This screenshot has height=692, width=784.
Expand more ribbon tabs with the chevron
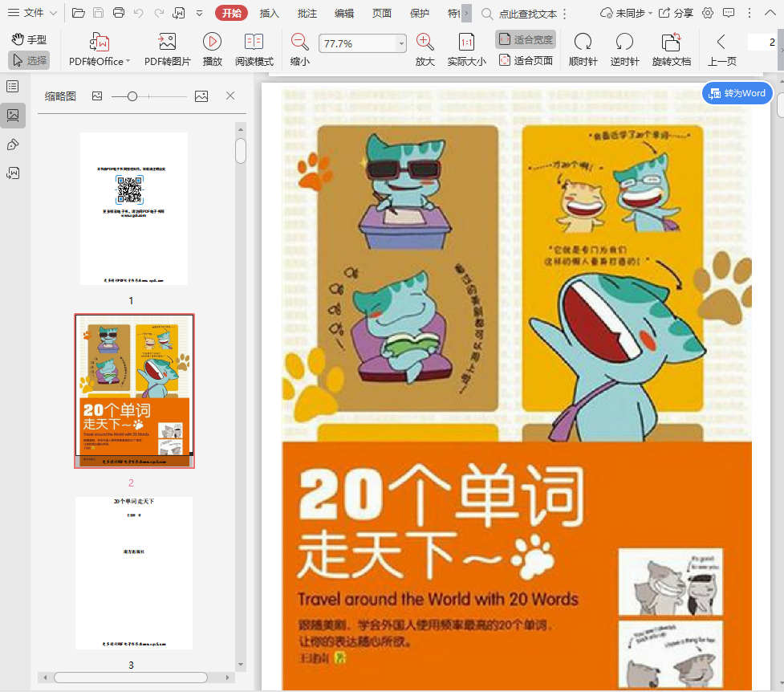point(466,14)
